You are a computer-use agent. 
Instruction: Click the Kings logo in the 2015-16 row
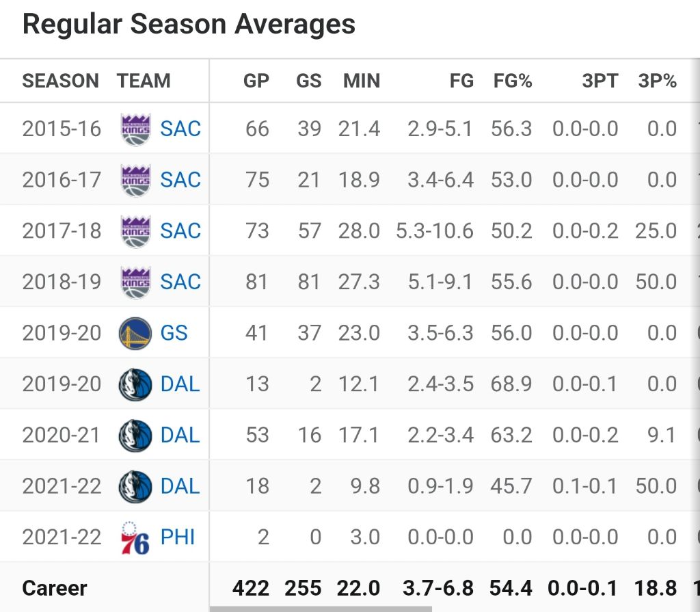tap(135, 129)
